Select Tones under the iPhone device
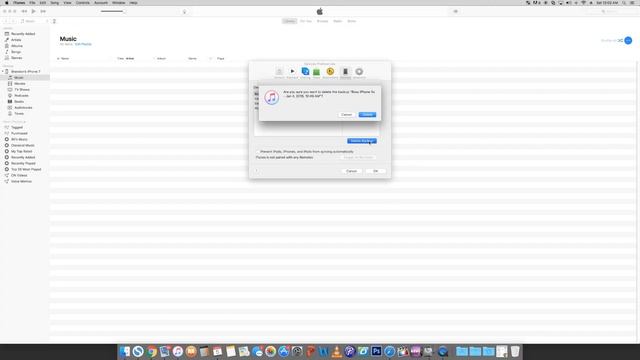This screenshot has height=360, width=640. [19, 113]
